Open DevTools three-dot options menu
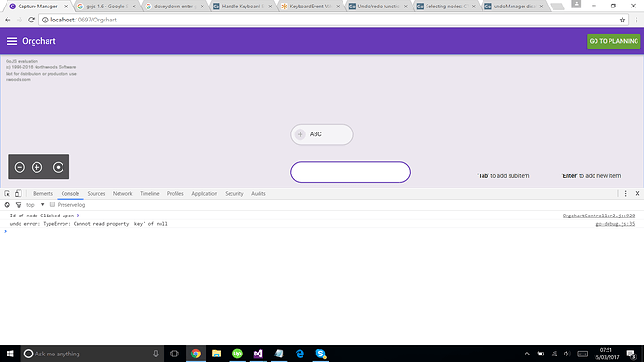 (625, 194)
